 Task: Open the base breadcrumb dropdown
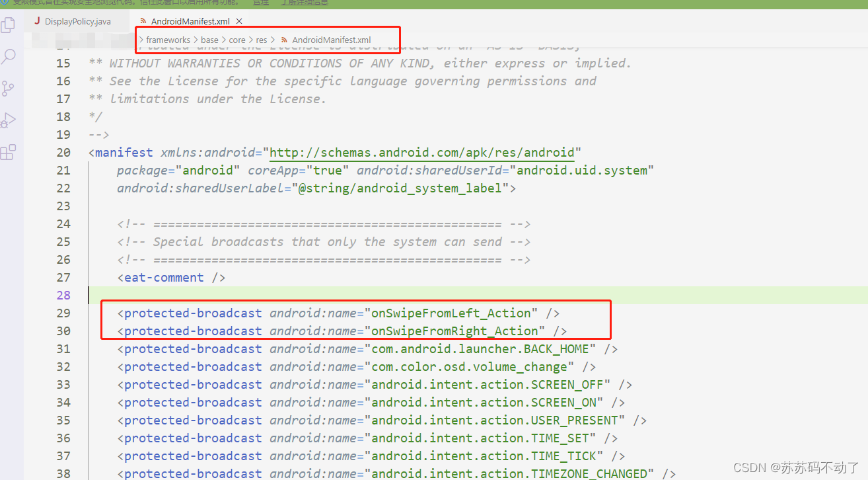click(x=209, y=40)
